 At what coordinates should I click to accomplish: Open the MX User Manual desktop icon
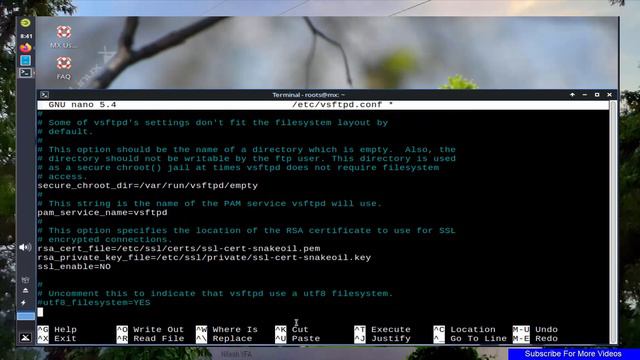pos(64,36)
